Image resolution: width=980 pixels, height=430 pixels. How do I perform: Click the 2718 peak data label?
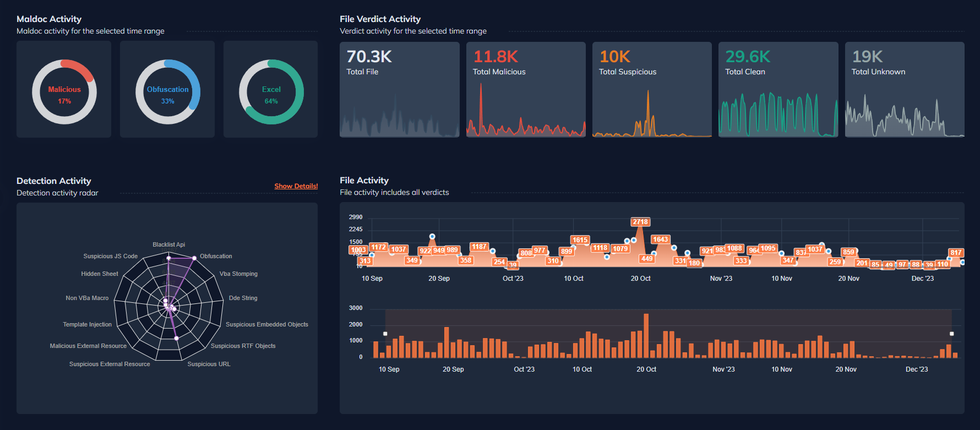pos(640,222)
